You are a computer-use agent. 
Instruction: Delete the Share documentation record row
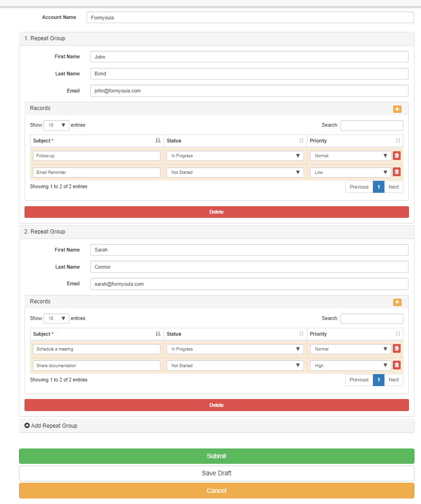(x=396, y=365)
